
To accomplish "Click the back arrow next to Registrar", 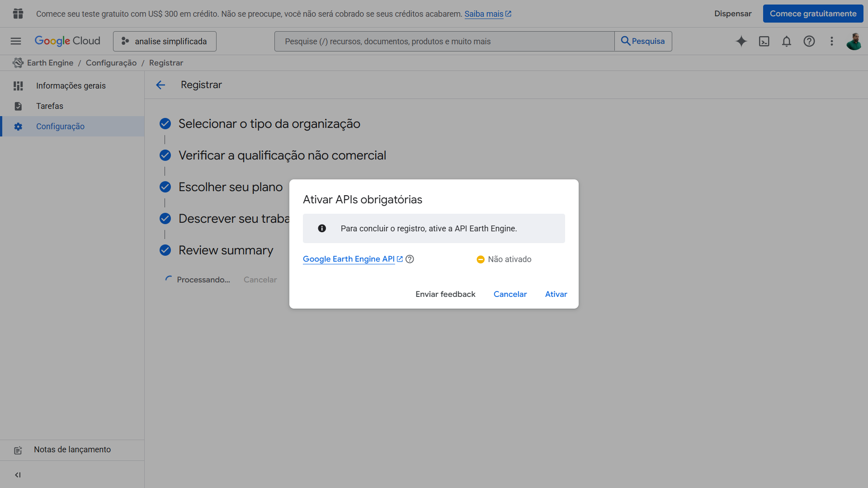I will [x=160, y=85].
